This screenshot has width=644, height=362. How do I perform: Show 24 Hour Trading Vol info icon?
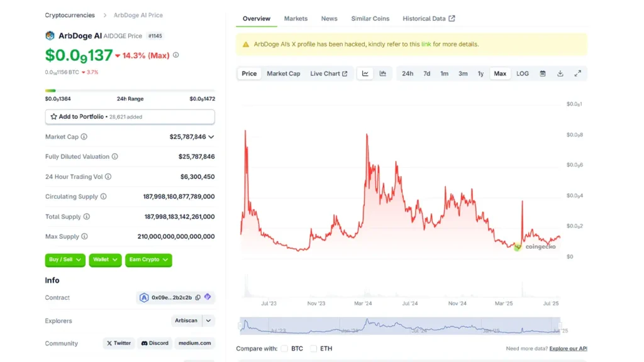coord(108,177)
